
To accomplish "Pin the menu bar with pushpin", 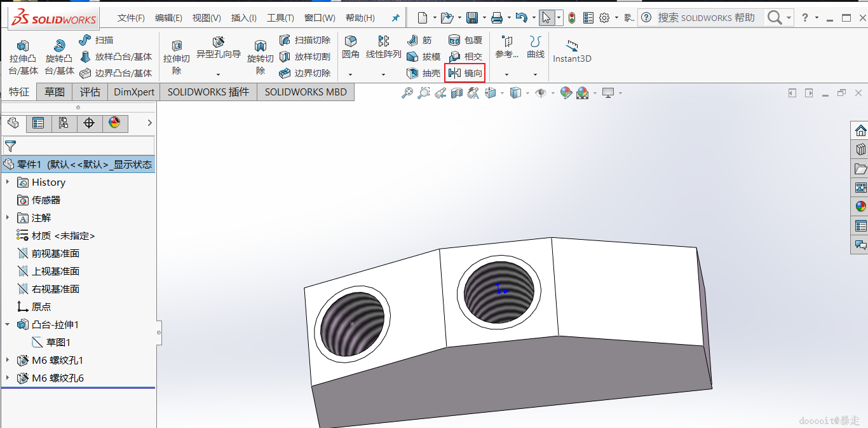I will click(395, 18).
